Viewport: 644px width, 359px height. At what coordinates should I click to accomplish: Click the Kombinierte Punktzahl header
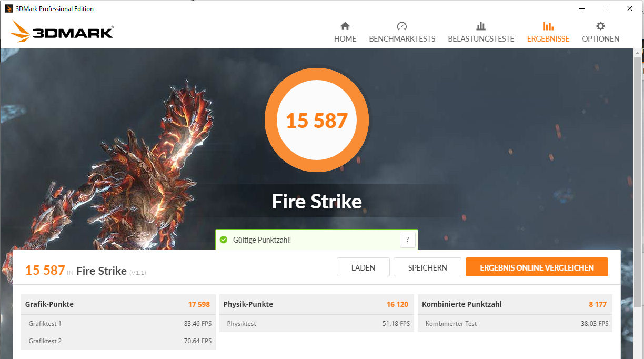462,304
